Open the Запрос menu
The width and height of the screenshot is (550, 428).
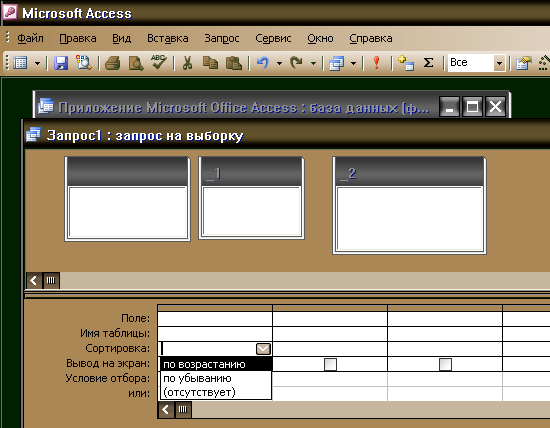pyautogui.click(x=222, y=38)
